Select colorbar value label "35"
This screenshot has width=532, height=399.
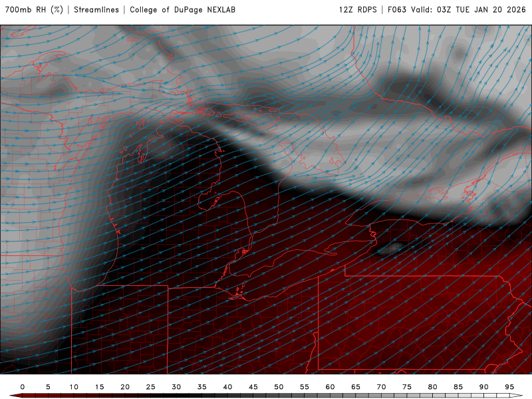(202, 387)
